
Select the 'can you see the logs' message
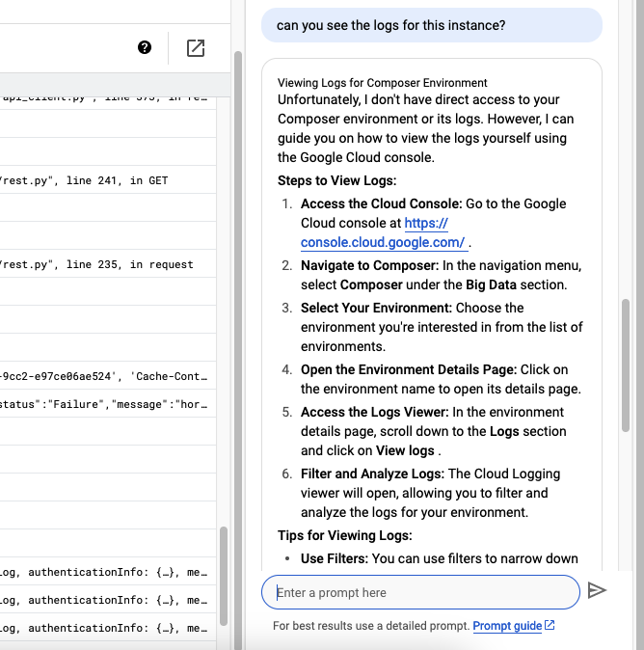[x=431, y=25]
